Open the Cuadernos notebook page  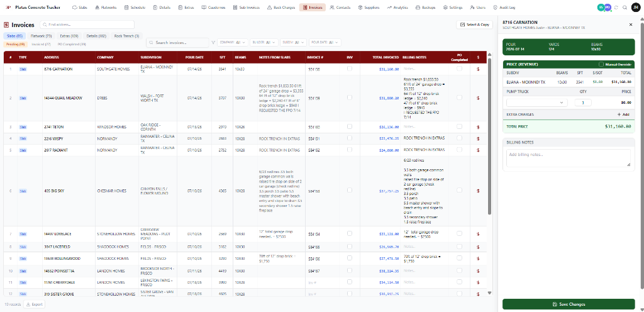tap(214, 8)
